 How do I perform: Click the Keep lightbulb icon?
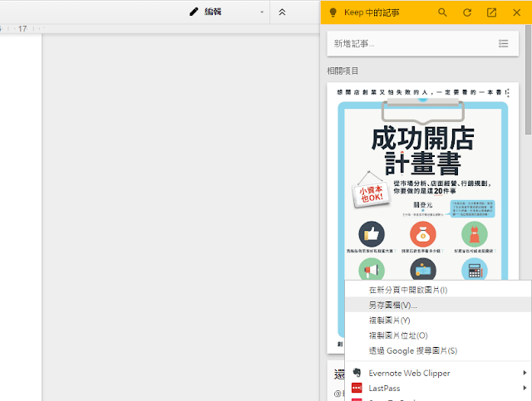tap(332, 12)
